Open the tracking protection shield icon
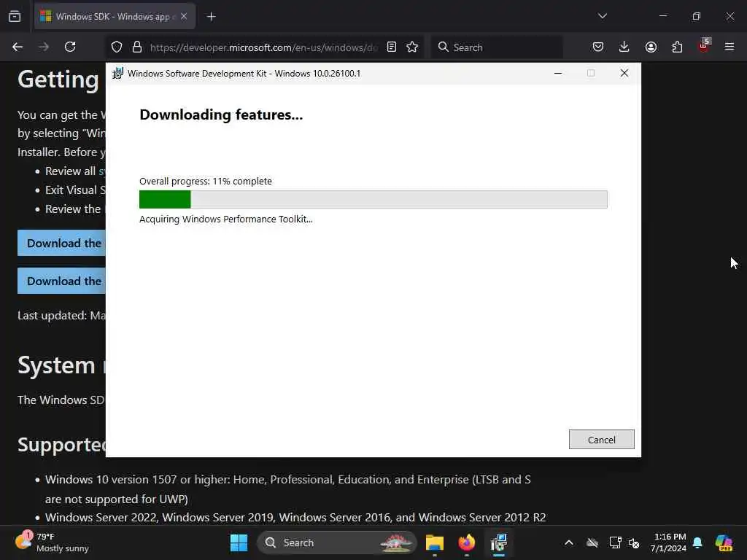Screen dimensions: 747x560 pos(117,47)
